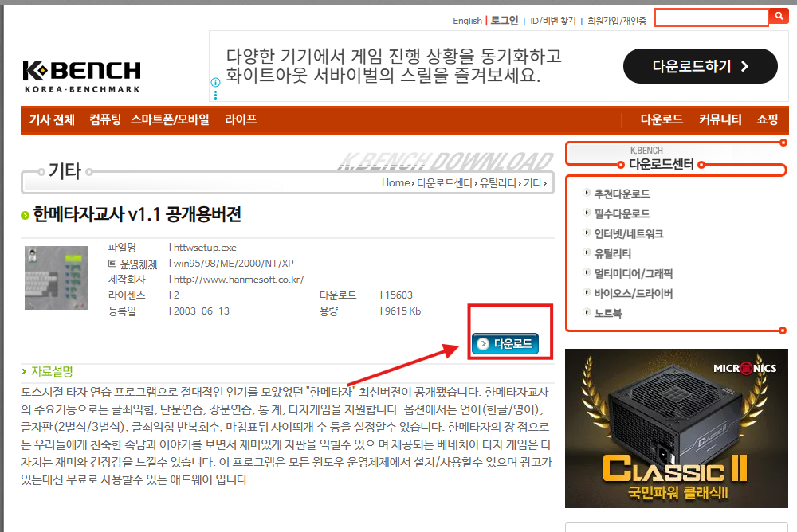Open the Micronics Classic II ad image

[677, 428]
